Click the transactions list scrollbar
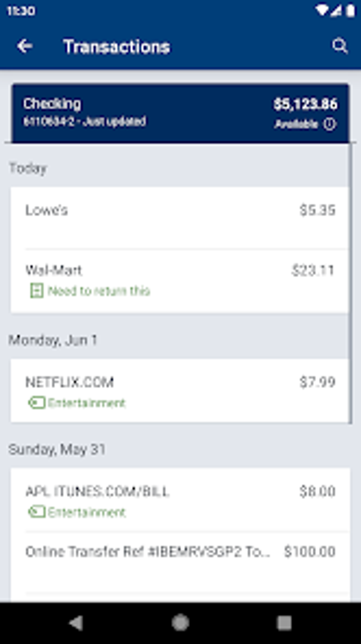This screenshot has width=361, height=644. click(x=350, y=283)
